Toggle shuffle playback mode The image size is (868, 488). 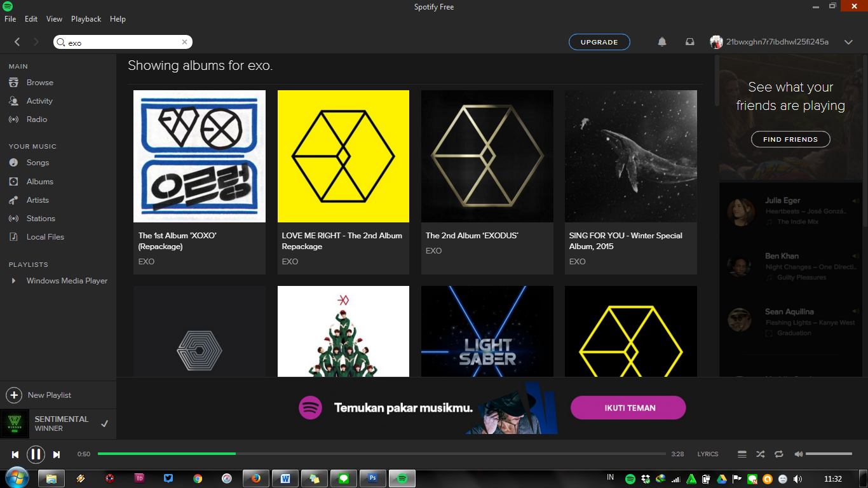760,454
